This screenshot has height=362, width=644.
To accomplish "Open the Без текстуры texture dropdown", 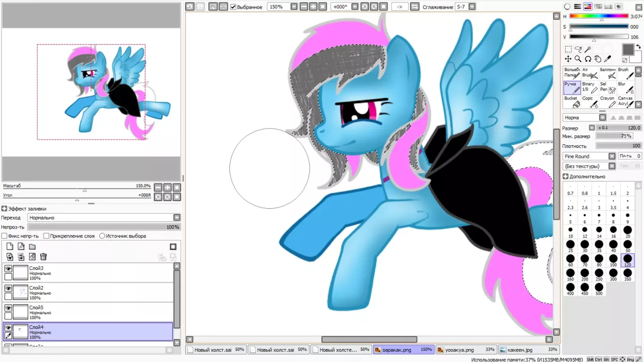I will click(x=612, y=166).
